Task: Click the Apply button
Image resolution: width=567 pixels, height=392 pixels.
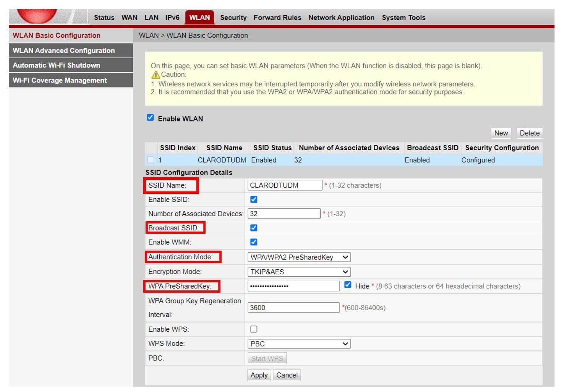Action: pyautogui.click(x=259, y=375)
